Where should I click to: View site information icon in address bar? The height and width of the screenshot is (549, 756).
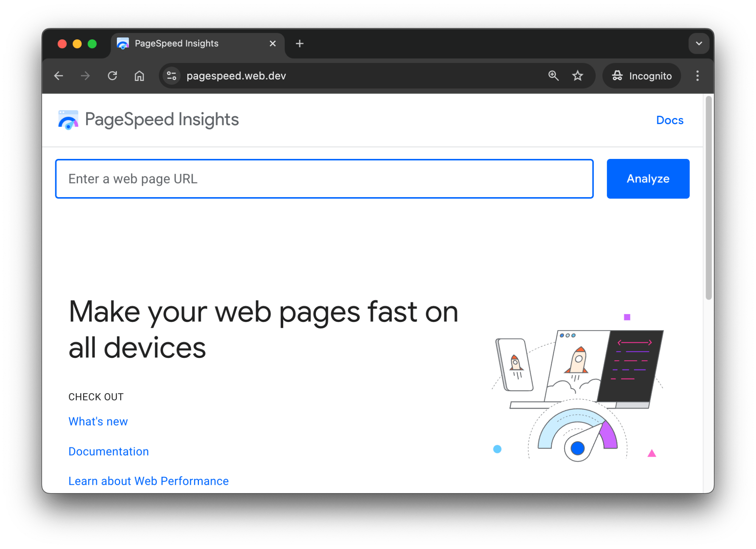(x=172, y=76)
